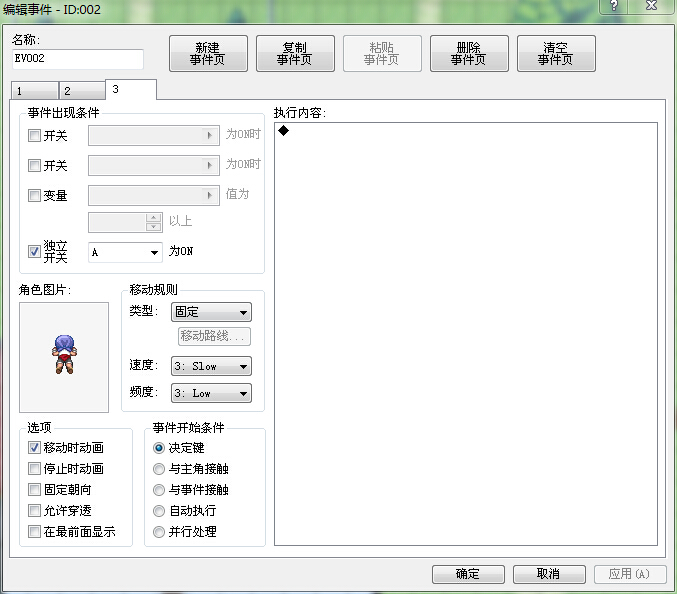Switch to event page tab 2
The image size is (677, 594).
(x=82, y=91)
